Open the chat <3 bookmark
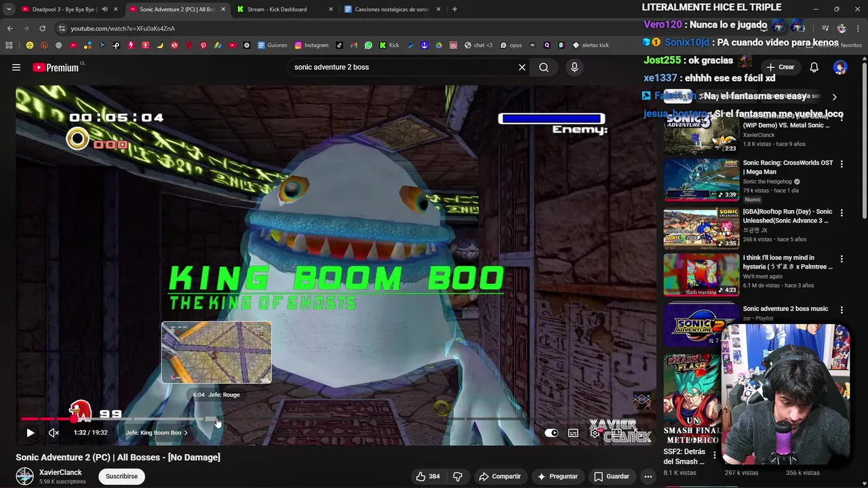This screenshot has width=868, height=488. (x=479, y=45)
